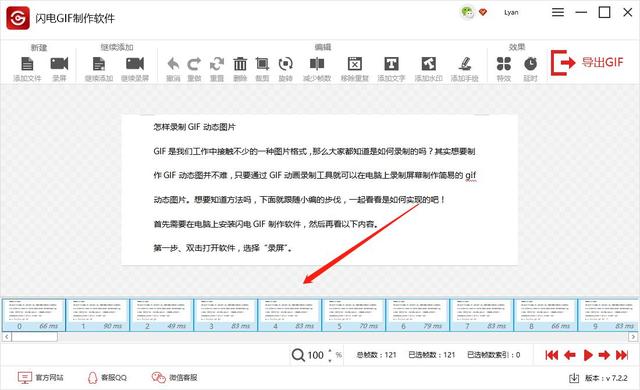640x390 pixels.
Task: Go to next frame
Action: [604, 355]
